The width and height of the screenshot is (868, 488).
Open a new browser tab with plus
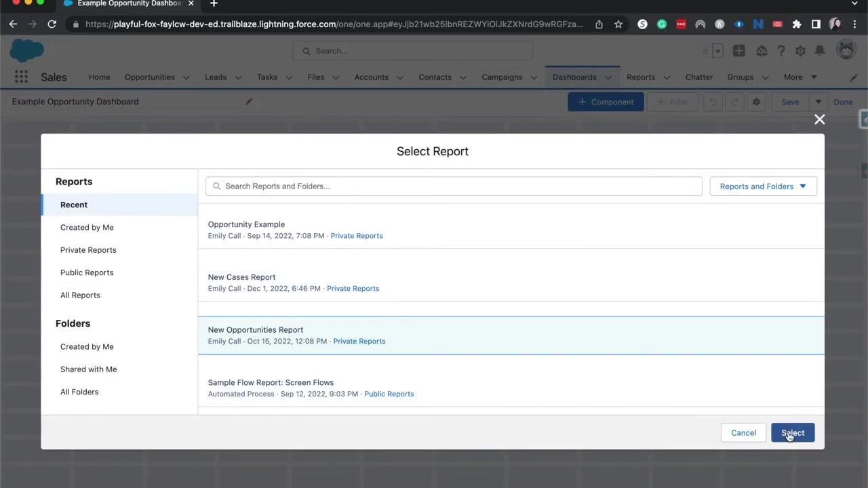(214, 4)
